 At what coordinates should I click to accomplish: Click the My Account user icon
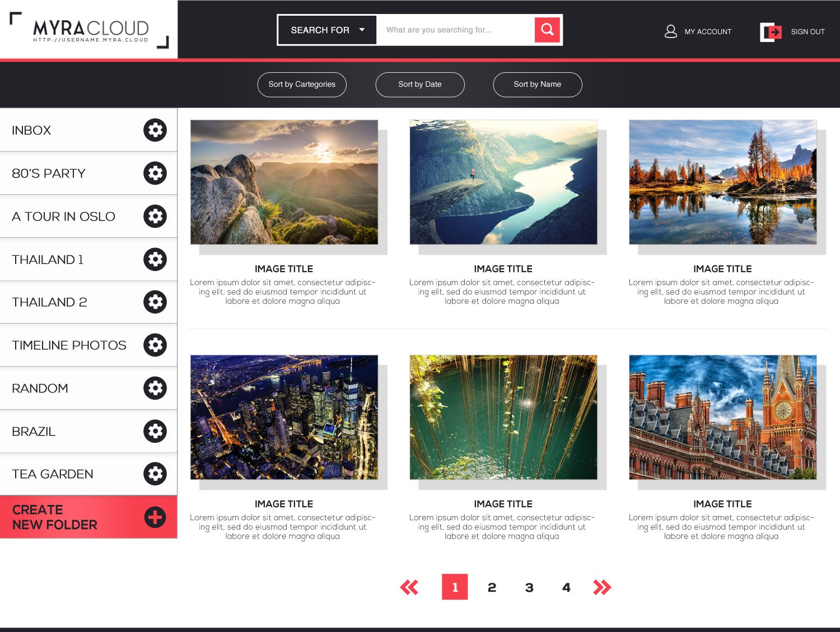click(670, 31)
